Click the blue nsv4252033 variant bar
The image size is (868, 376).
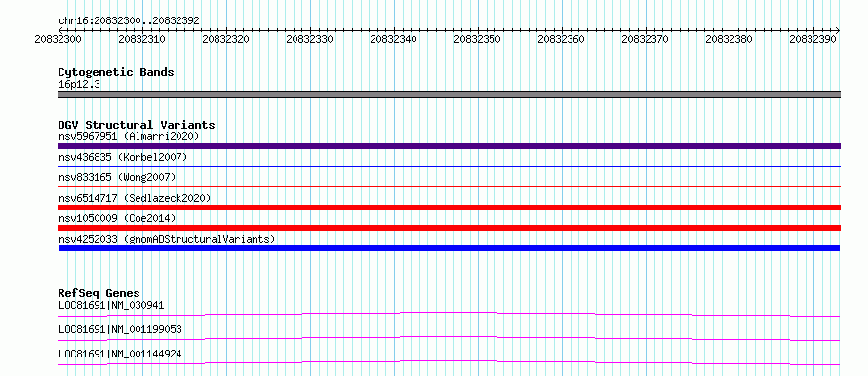[449, 248]
